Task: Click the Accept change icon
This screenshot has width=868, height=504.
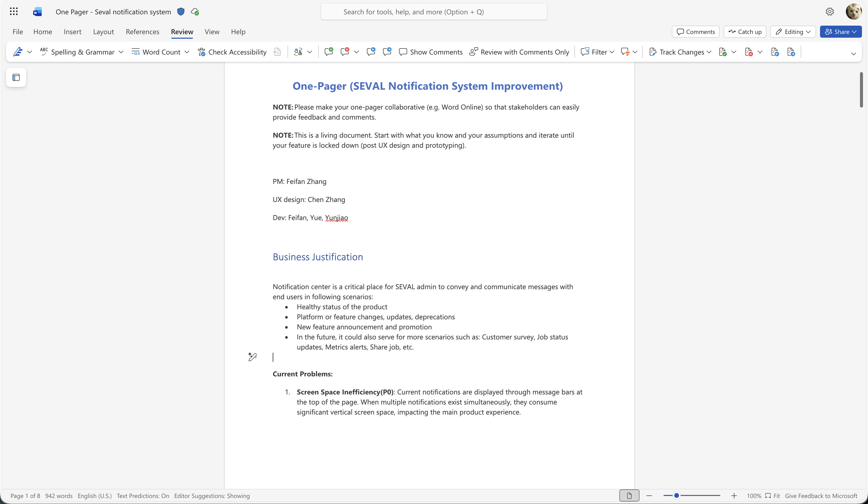Action: tap(723, 52)
